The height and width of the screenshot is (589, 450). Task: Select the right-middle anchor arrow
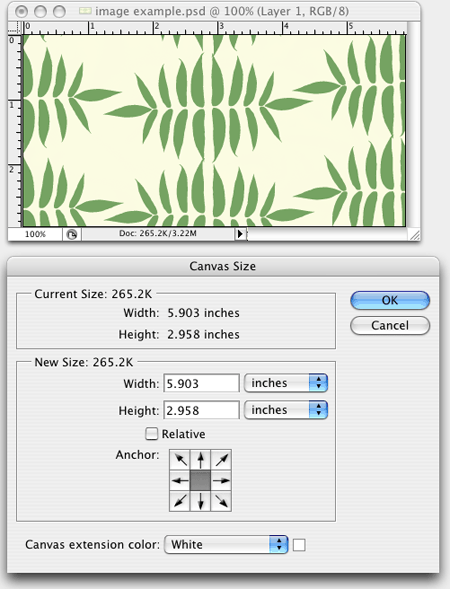tap(221, 480)
